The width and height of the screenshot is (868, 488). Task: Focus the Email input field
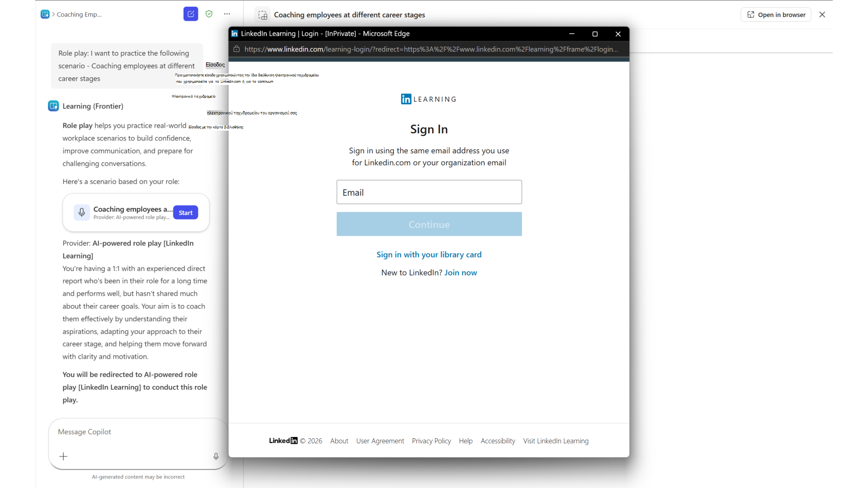429,192
